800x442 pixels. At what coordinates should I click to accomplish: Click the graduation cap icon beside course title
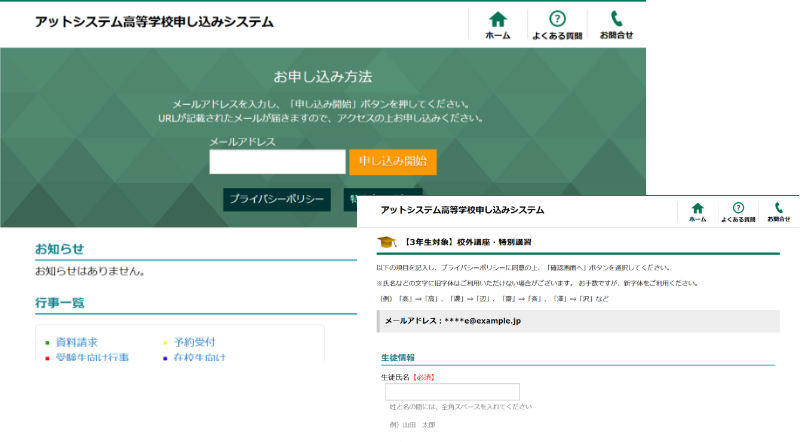[x=386, y=242]
